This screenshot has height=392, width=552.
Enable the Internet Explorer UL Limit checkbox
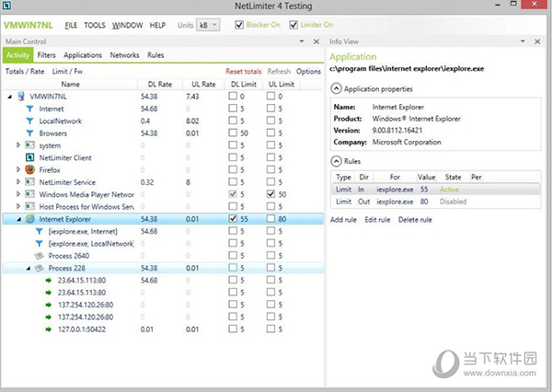point(270,218)
